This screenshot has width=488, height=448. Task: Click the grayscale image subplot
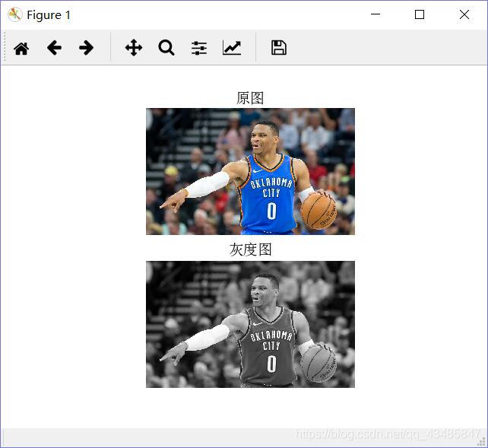(250, 324)
